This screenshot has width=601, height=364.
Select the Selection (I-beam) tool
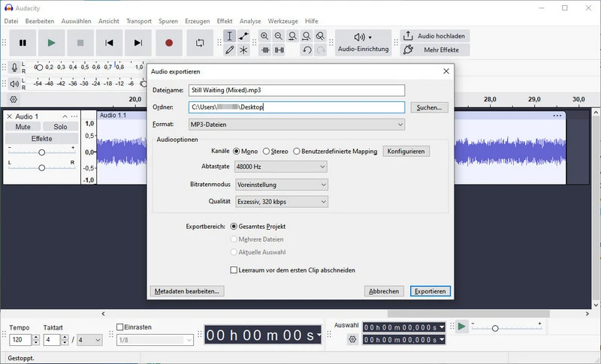(229, 36)
